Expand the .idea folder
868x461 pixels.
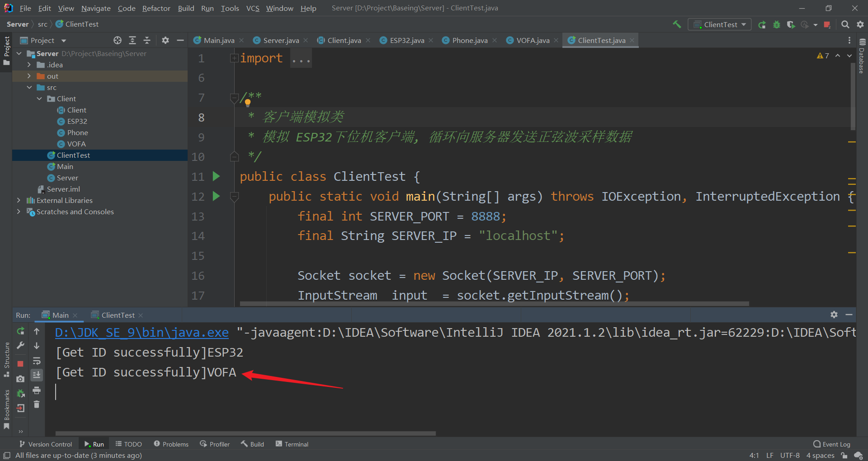[x=29, y=65]
